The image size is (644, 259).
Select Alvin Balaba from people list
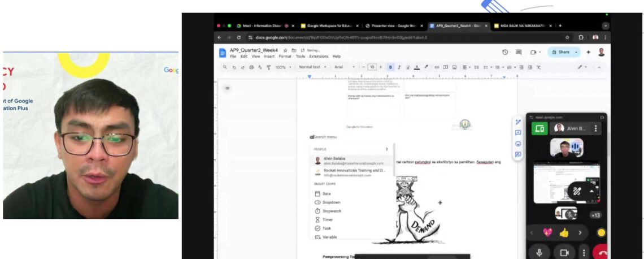click(351, 161)
